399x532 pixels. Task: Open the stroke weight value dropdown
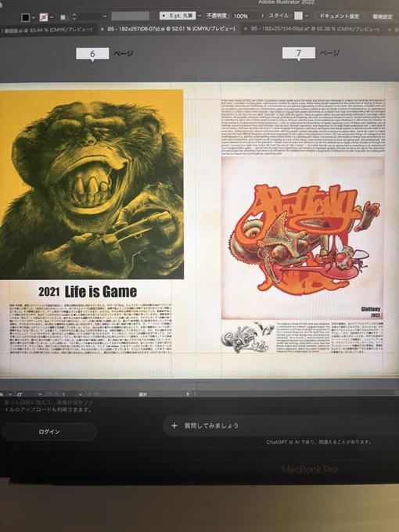pos(105,16)
